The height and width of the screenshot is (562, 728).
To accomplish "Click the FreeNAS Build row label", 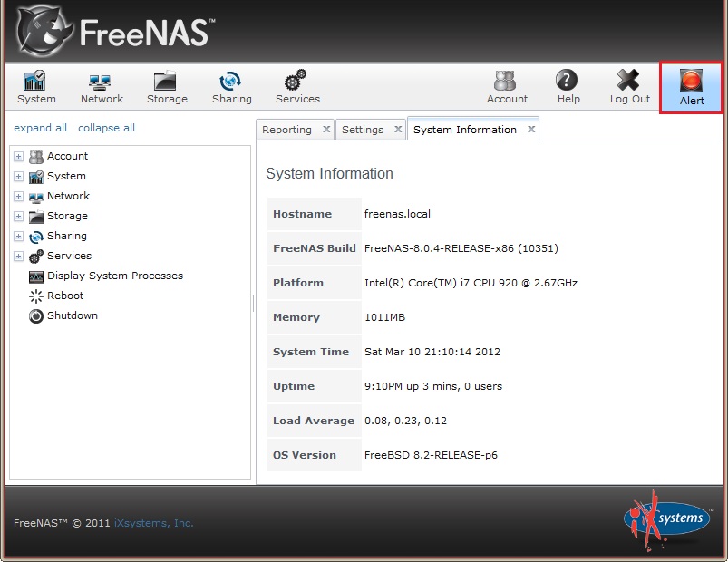I will [315, 248].
